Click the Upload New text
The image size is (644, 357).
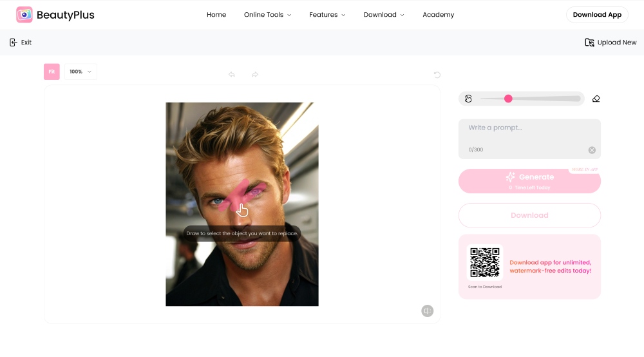(617, 43)
